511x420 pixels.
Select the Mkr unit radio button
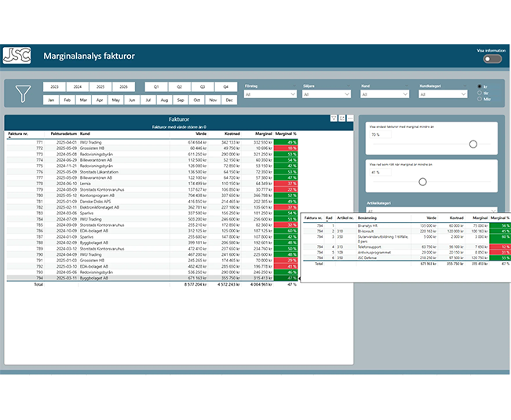tap(480, 99)
